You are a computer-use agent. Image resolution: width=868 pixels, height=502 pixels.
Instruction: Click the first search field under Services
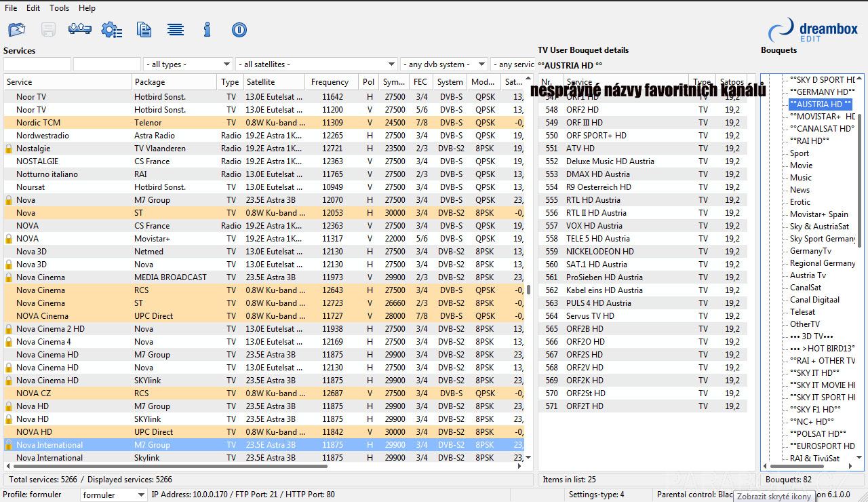click(37, 64)
